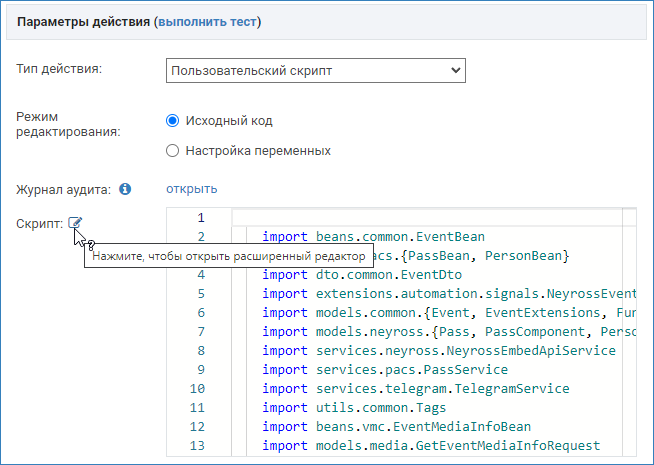The height and width of the screenshot is (465, 654).
Task: Select the 'Настройка переменных' radio button
Action: pyautogui.click(x=172, y=151)
